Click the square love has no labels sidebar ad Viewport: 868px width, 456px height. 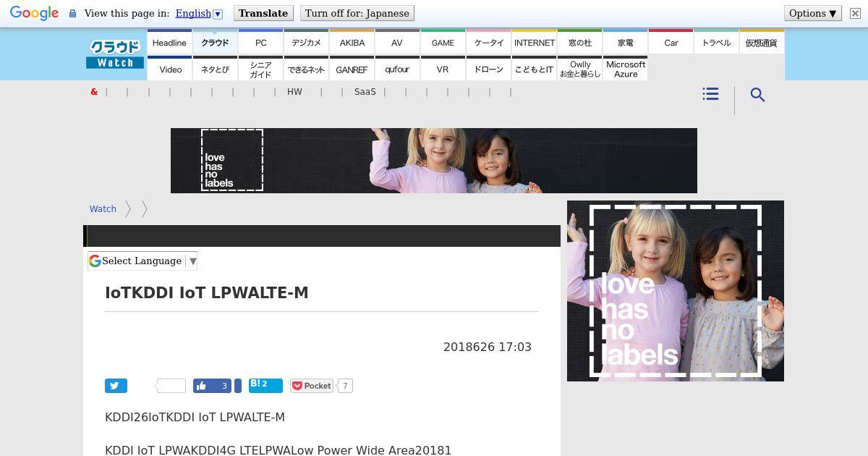click(x=676, y=291)
